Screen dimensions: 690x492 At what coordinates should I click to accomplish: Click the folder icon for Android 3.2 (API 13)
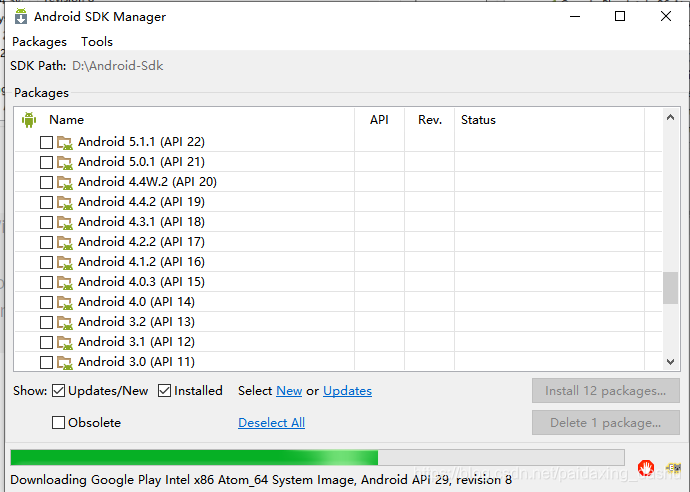coord(65,323)
